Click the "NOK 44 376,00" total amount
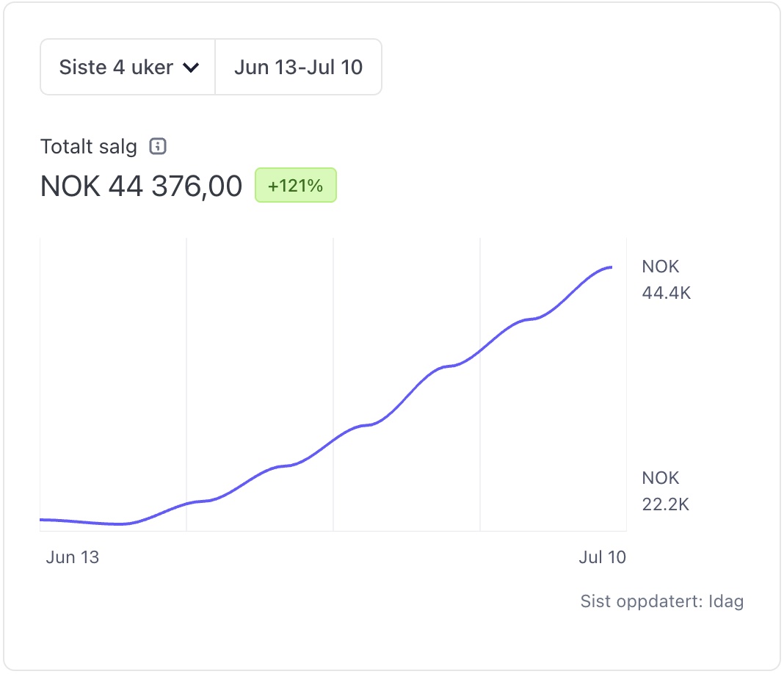 141,186
